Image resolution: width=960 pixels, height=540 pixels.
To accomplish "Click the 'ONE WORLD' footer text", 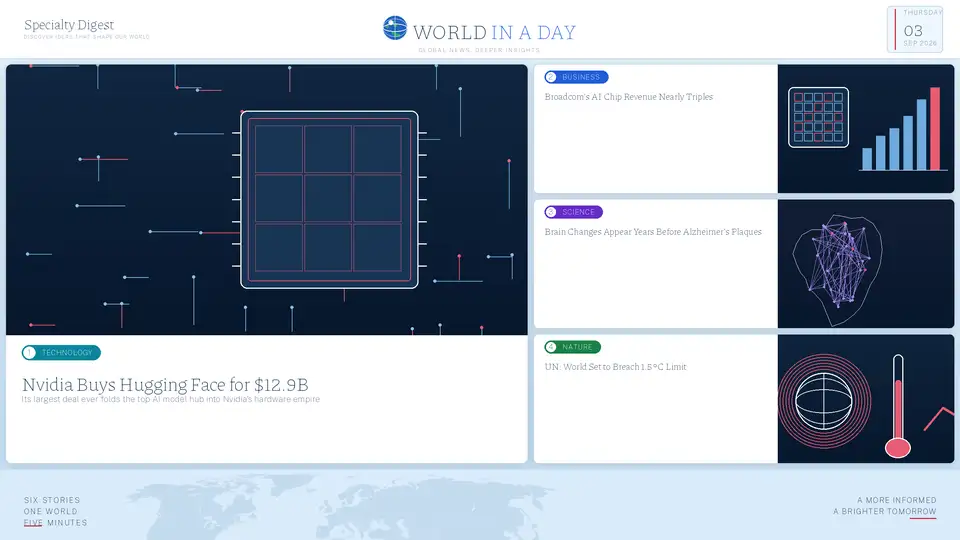I will click(51, 511).
